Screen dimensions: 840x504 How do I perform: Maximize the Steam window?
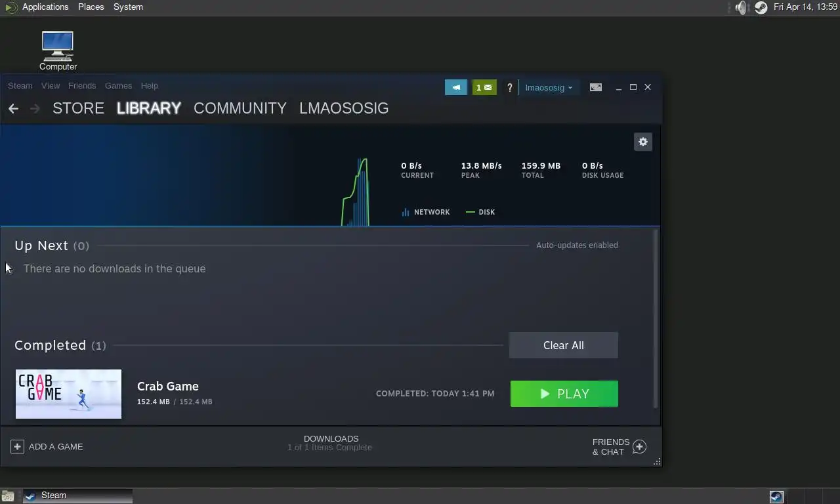pos(633,87)
